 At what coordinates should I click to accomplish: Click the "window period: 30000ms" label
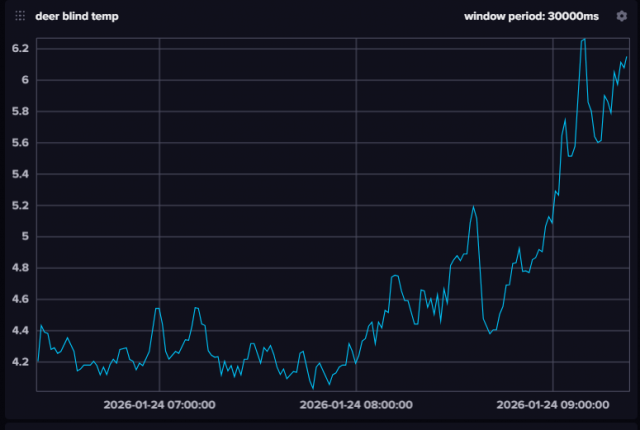pos(532,16)
